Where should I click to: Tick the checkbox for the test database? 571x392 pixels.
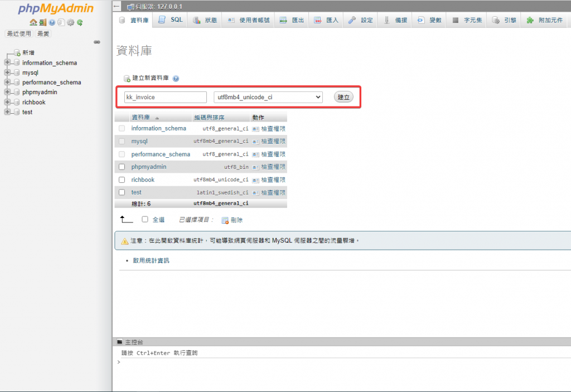(x=122, y=192)
